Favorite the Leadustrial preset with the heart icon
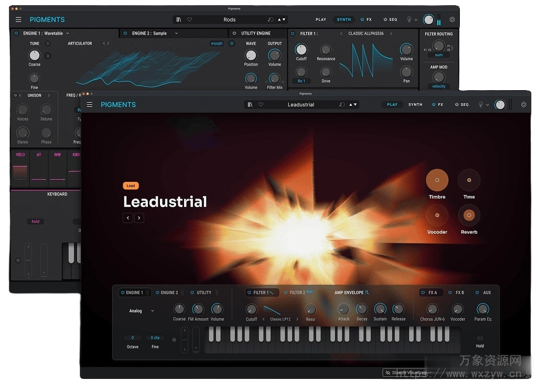Screen dimensions: 538x392 pos(261,104)
